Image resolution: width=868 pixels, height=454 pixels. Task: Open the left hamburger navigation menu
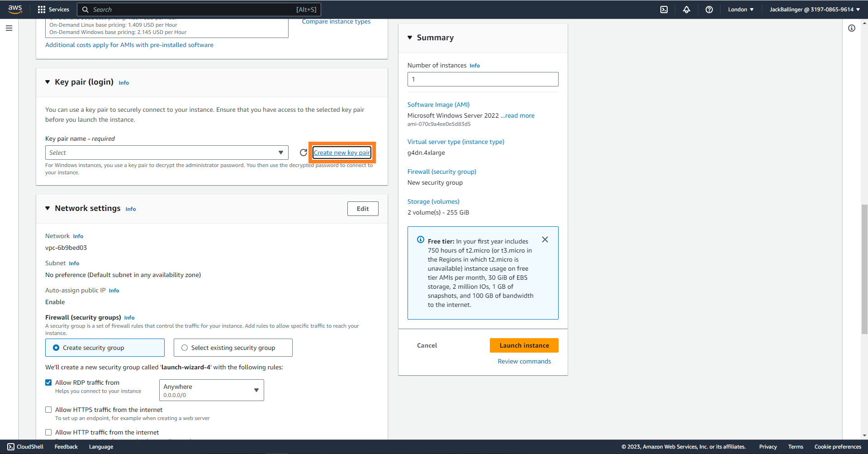pos(9,28)
